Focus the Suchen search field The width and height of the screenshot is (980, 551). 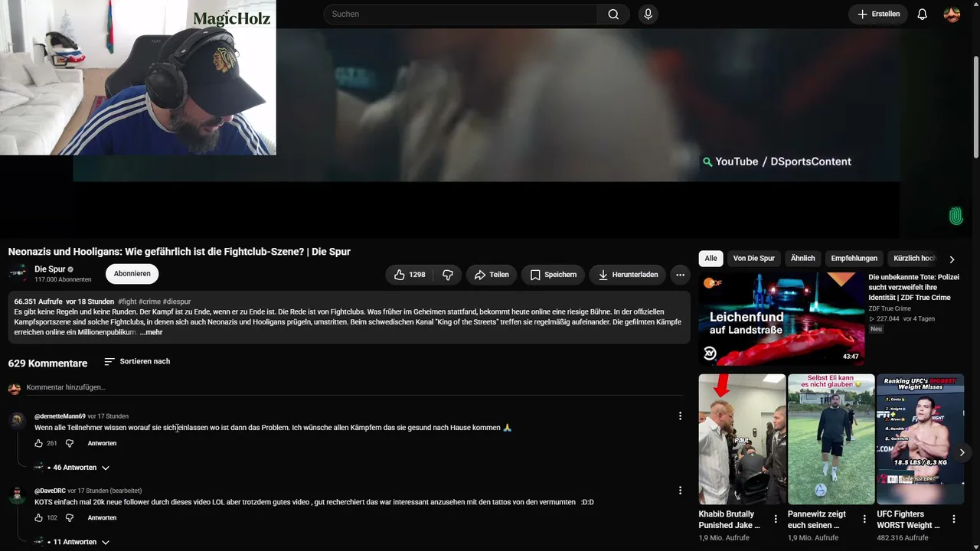(x=460, y=14)
